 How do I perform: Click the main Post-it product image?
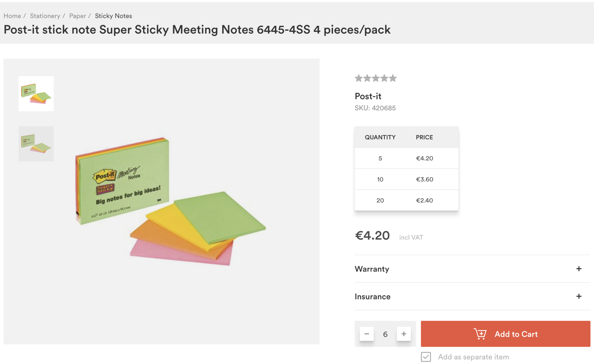(171, 202)
